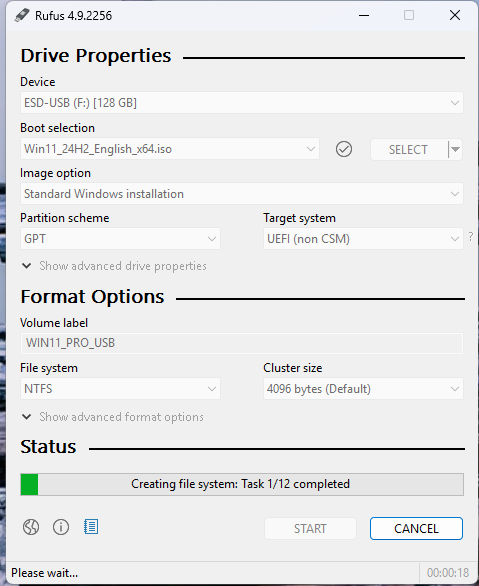Click the Creating file system progress bar
Image resolution: width=479 pixels, height=586 pixels.
[242, 484]
